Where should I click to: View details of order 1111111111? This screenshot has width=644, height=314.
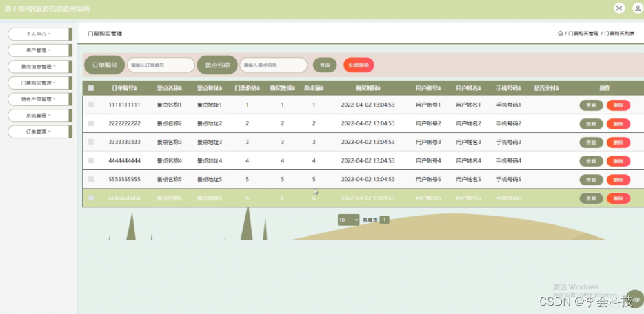591,105
